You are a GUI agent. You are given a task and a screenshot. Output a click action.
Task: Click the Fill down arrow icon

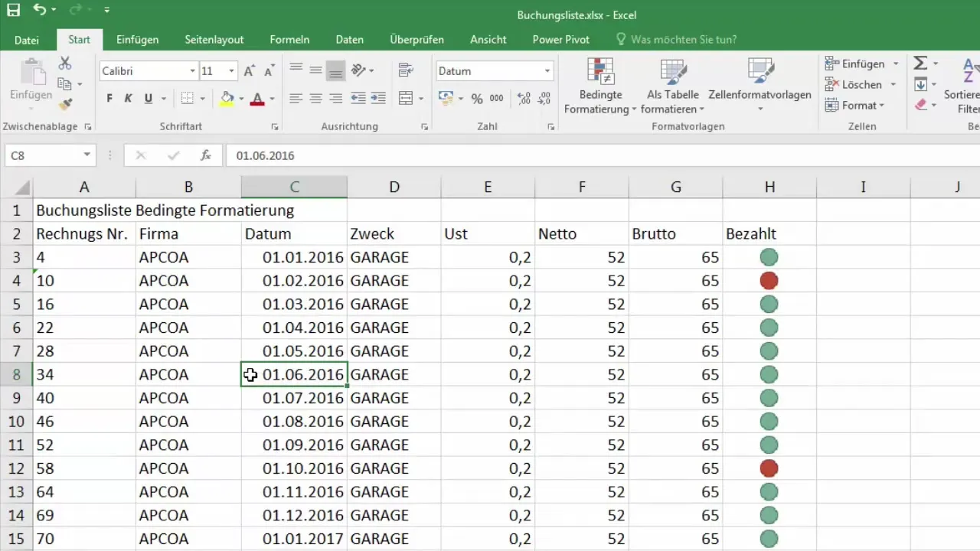point(921,84)
